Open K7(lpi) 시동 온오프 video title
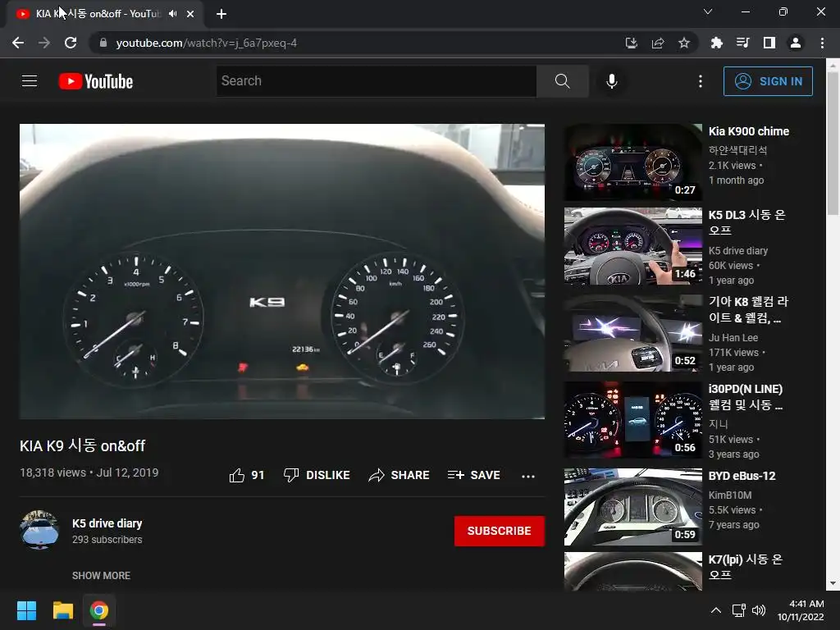840x630 pixels. (x=746, y=567)
